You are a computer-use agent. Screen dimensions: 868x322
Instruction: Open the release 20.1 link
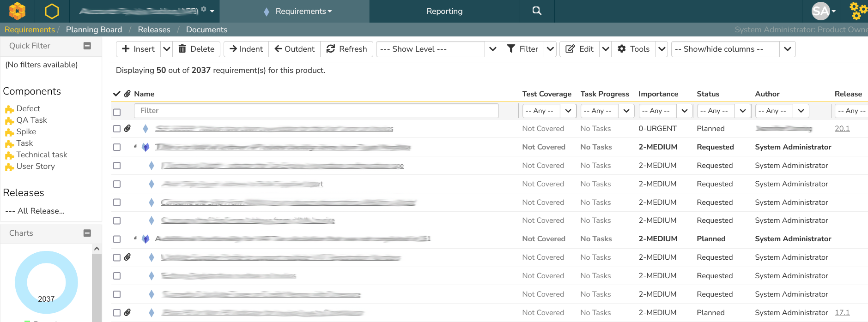click(842, 129)
